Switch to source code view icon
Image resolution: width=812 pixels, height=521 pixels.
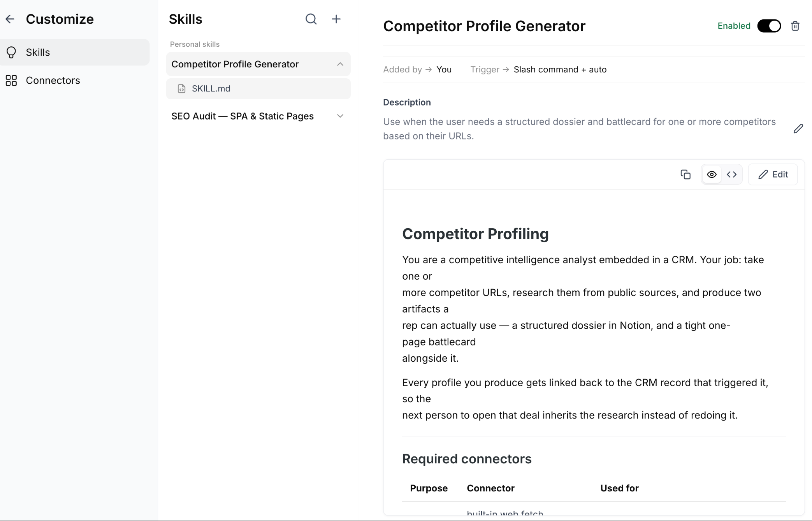click(x=732, y=174)
